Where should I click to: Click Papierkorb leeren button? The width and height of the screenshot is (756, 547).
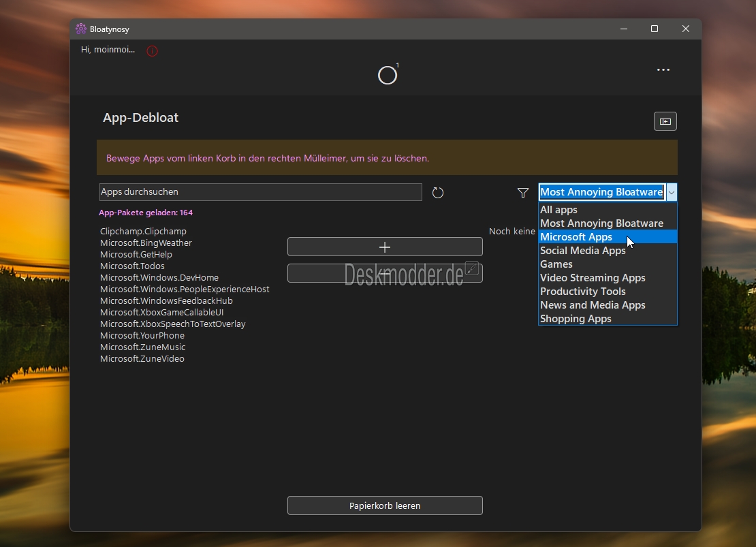pos(385,505)
